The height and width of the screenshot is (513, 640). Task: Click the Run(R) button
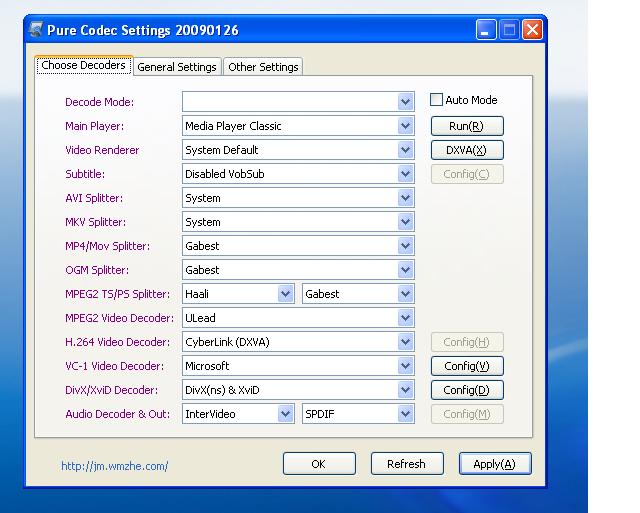[467, 126]
